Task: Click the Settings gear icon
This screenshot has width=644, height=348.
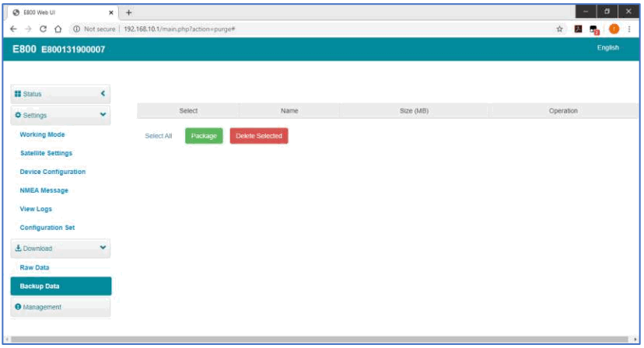Action: 18,115
